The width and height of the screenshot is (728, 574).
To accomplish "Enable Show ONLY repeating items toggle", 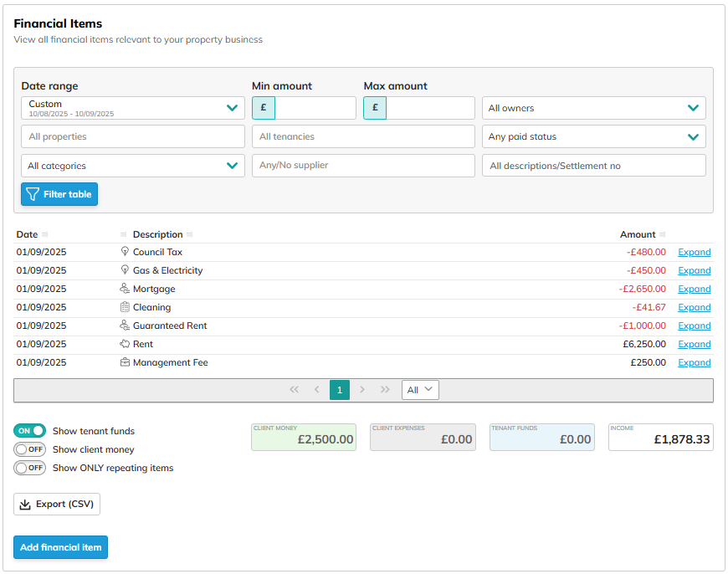I will pos(29,468).
